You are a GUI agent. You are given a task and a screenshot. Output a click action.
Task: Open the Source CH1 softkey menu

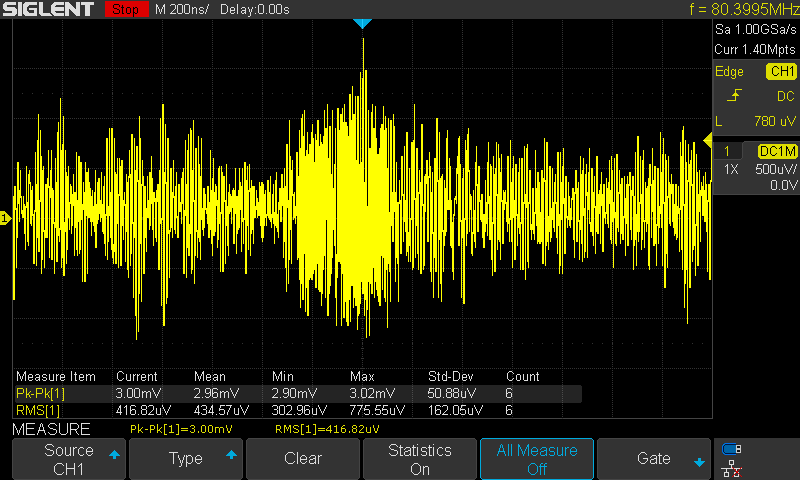(69, 459)
